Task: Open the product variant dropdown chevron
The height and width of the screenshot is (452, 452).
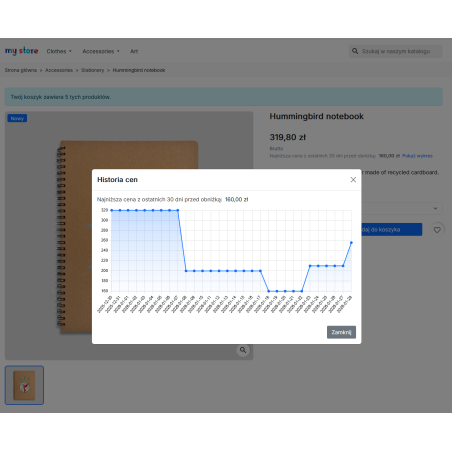Action: (x=435, y=208)
